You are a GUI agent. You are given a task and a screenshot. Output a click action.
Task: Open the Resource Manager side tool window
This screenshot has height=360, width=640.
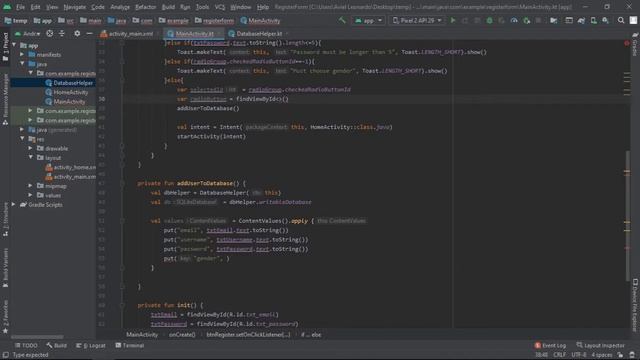pyautogui.click(x=5, y=100)
